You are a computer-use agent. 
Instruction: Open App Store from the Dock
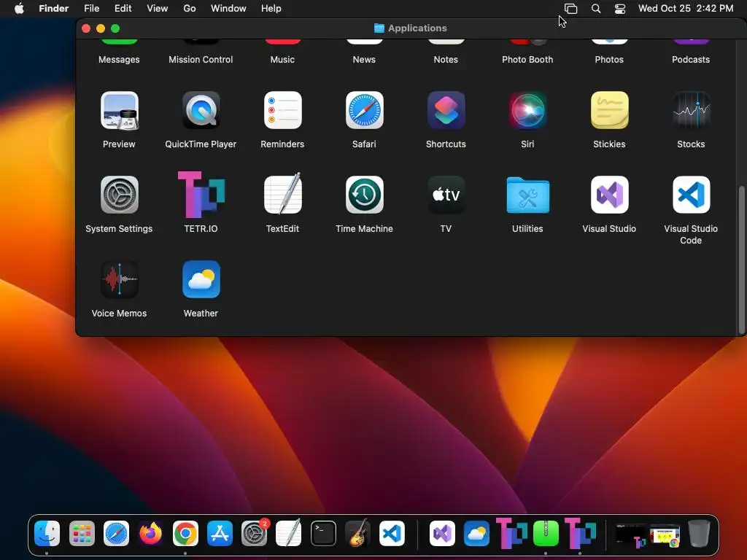point(220,533)
